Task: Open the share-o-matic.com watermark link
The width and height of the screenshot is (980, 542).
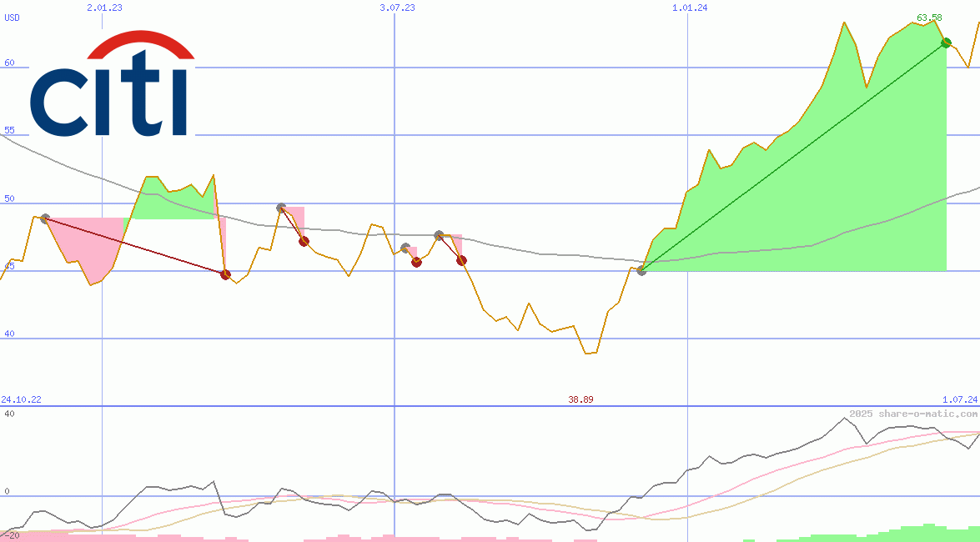Action: click(x=913, y=414)
